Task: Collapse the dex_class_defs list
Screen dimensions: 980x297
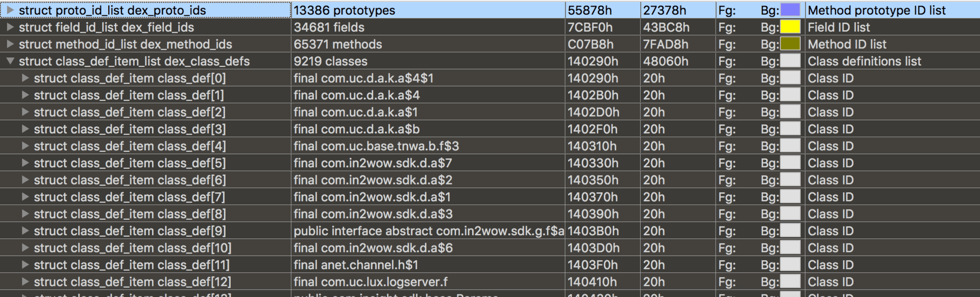Action: click(x=10, y=61)
